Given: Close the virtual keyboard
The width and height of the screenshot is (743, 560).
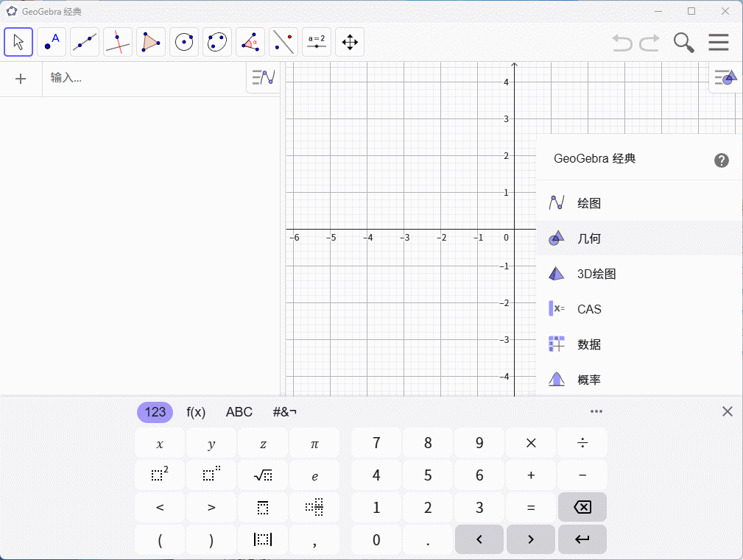Looking at the screenshot, I should [x=728, y=411].
